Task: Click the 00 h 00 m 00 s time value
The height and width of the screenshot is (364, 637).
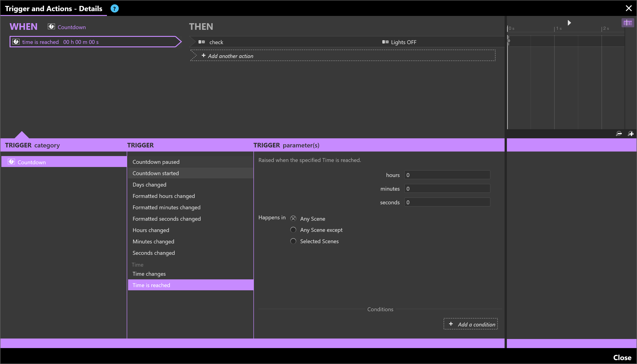Action: (81, 42)
